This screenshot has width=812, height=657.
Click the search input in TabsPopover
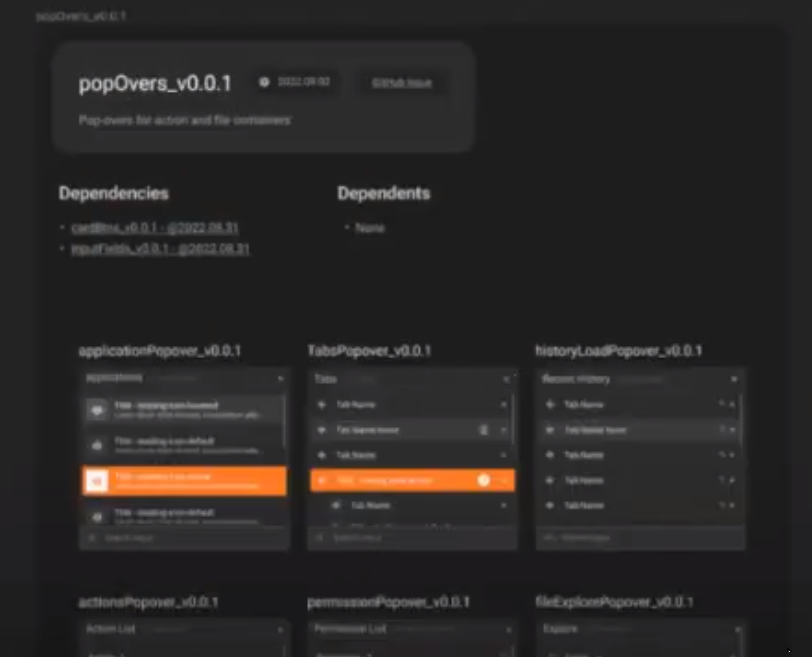[412, 538]
